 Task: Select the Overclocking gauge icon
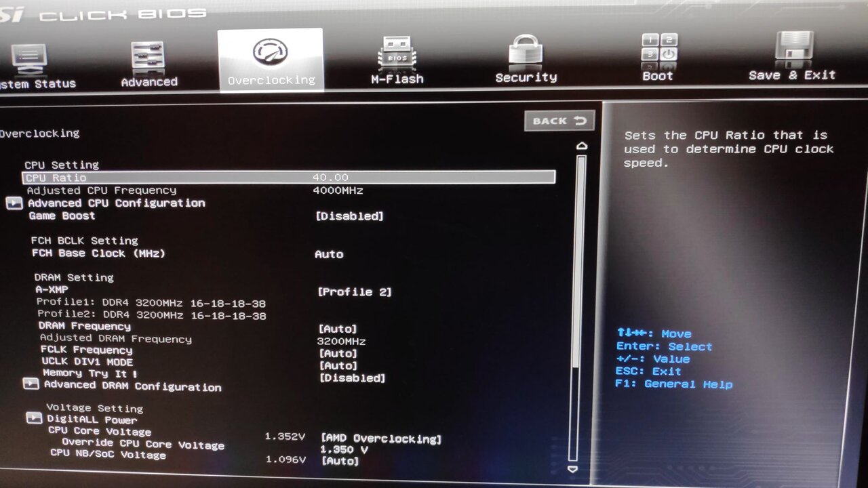[271, 53]
